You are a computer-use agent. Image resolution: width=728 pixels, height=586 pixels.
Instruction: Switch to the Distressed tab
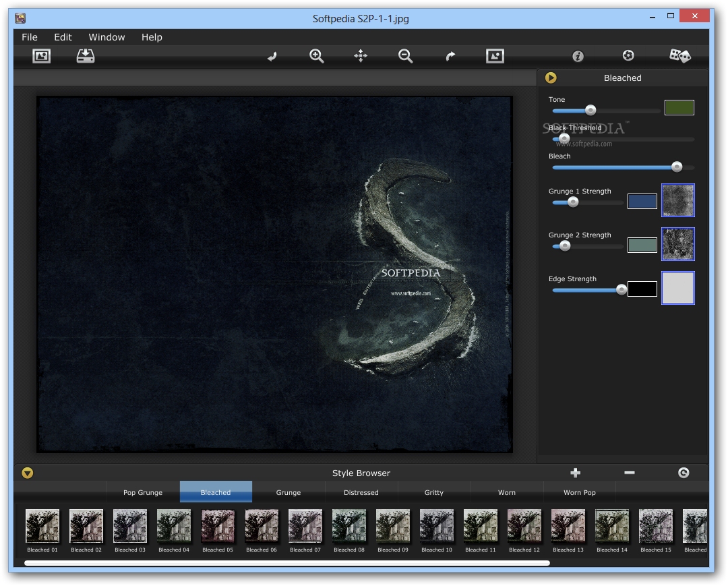pyautogui.click(x=361, y=492)
